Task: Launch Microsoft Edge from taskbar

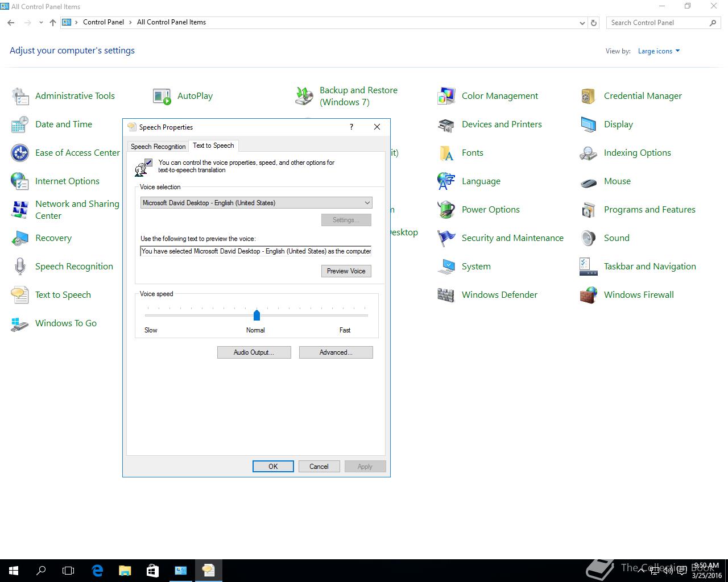Action: (97, 571)
